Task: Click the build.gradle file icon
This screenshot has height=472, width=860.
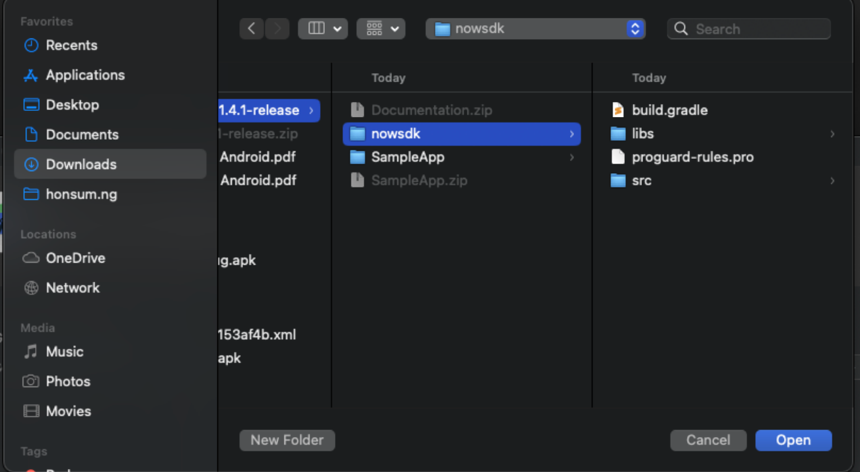Action: [x=618, y=110]
